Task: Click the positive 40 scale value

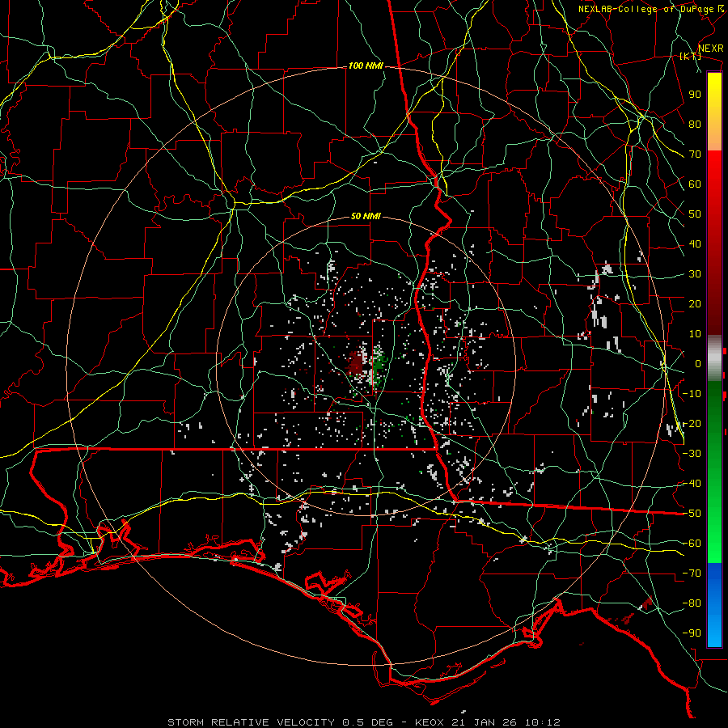Action: (x=695, y=244)
